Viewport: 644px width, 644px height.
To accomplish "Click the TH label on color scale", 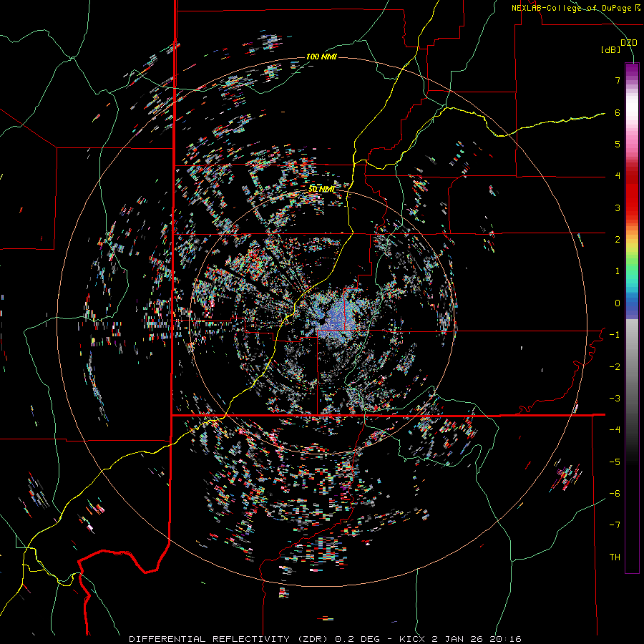I will coord(615,557).
